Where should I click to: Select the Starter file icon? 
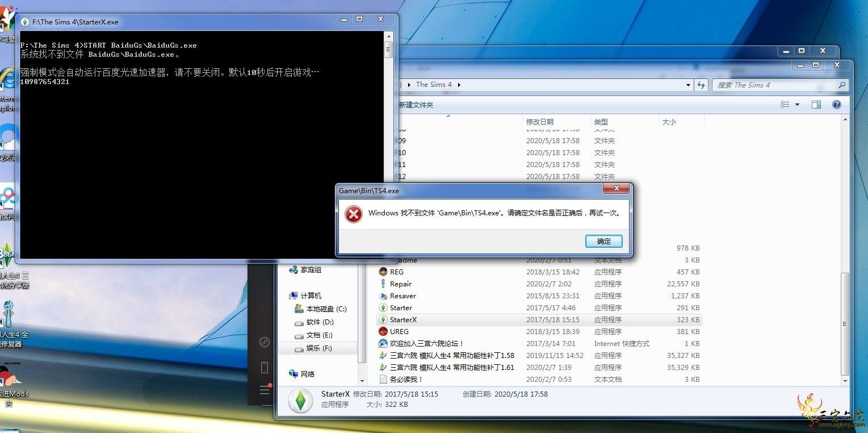click(383, 307)
